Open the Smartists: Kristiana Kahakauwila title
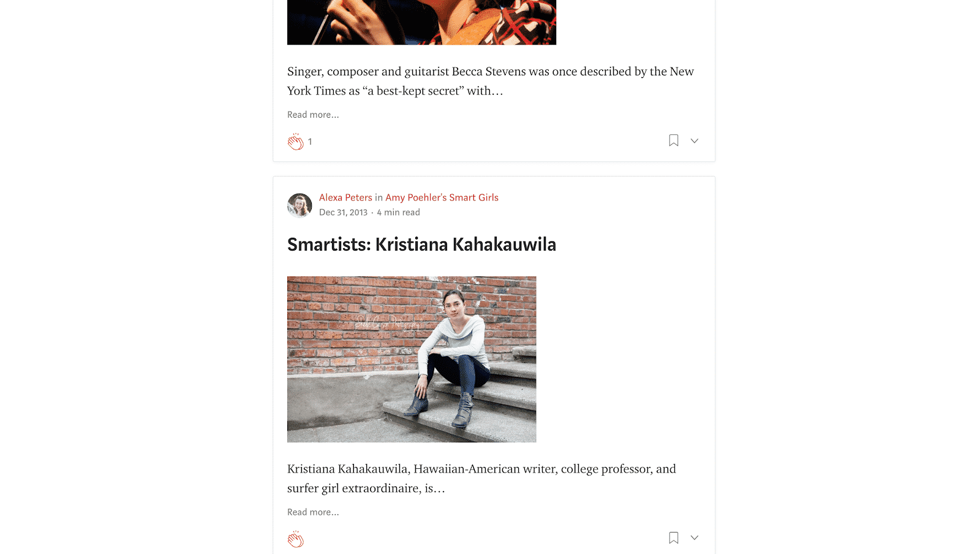This screenshot has width=980, height=554. [421, 245]
